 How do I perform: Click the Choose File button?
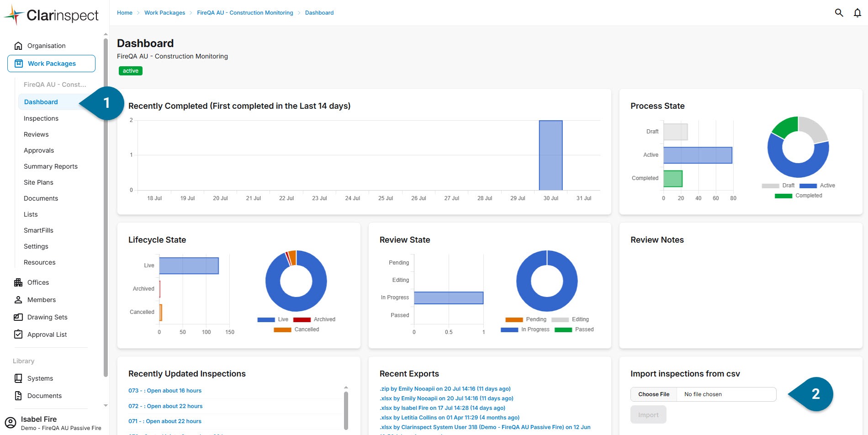(654, 394)
